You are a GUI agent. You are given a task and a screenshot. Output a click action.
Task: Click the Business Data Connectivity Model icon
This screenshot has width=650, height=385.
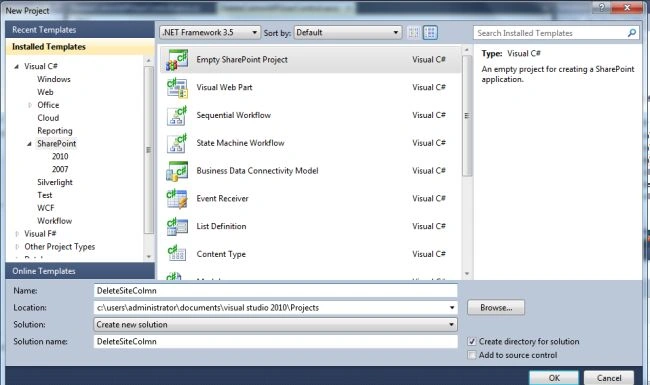[177, 171]
